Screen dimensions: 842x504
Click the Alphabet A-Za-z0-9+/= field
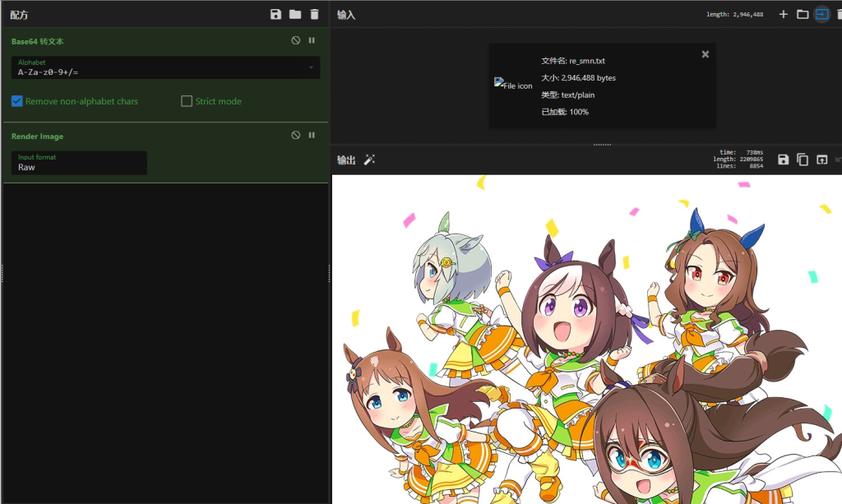165,67
